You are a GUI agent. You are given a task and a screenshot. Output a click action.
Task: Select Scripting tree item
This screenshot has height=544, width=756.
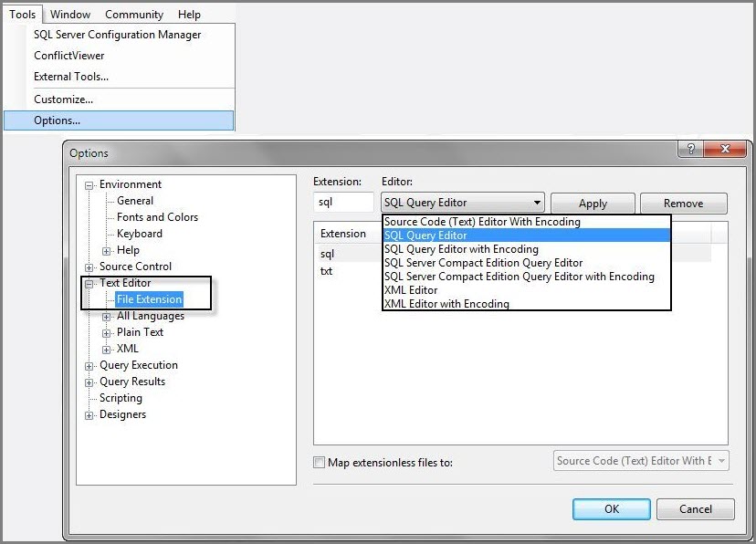121,398
